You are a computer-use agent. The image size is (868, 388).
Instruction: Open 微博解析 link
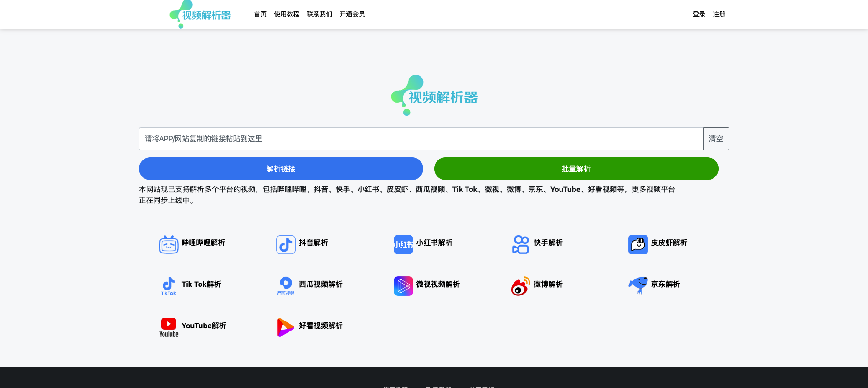point(548,284)
